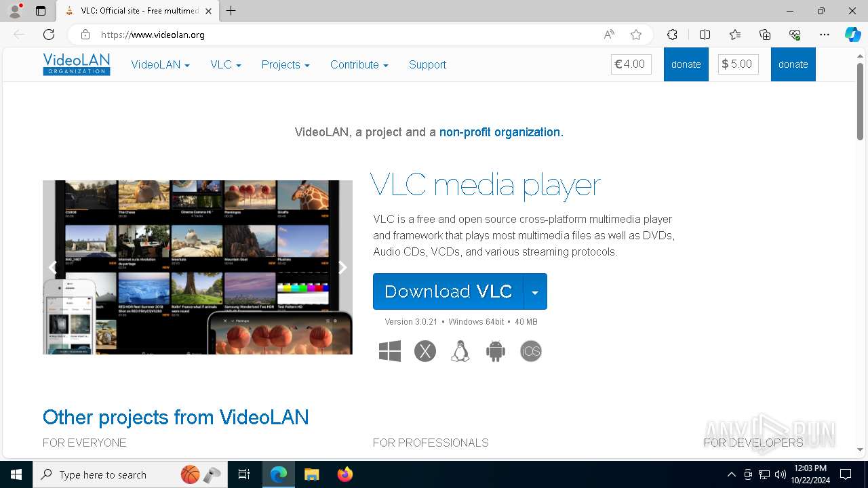Choose the Linux penguin icon
Viewport: 868px width, 488px height.
(460, 351)
